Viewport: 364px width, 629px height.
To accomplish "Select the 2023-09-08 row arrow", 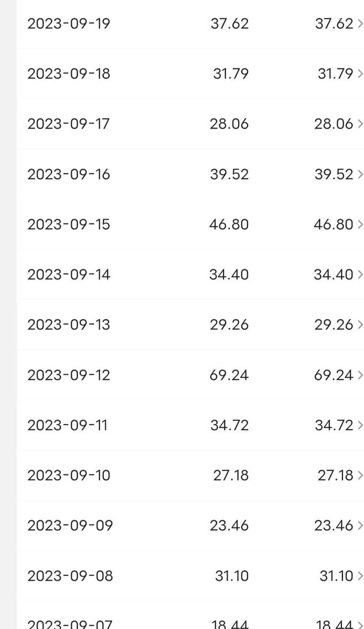I will coord(360,576).
